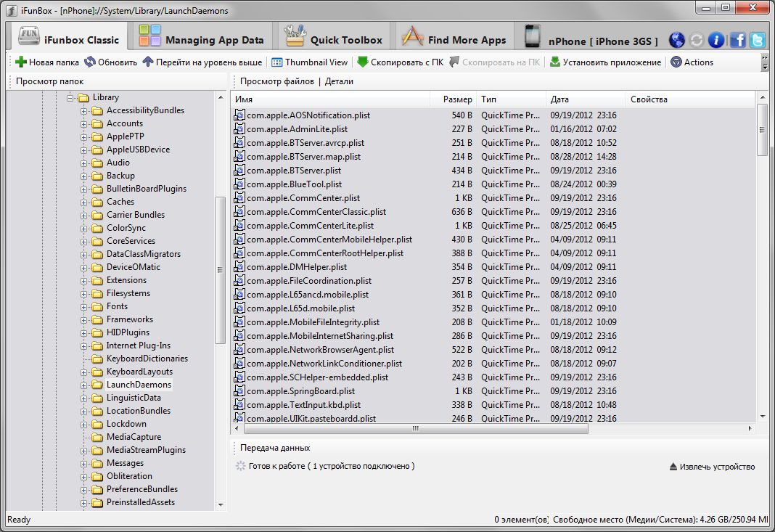This screenshot has height=532, width=775.
Task: Select com.apple.SpringBoard.plist file
Action: (x=300, y=391)
